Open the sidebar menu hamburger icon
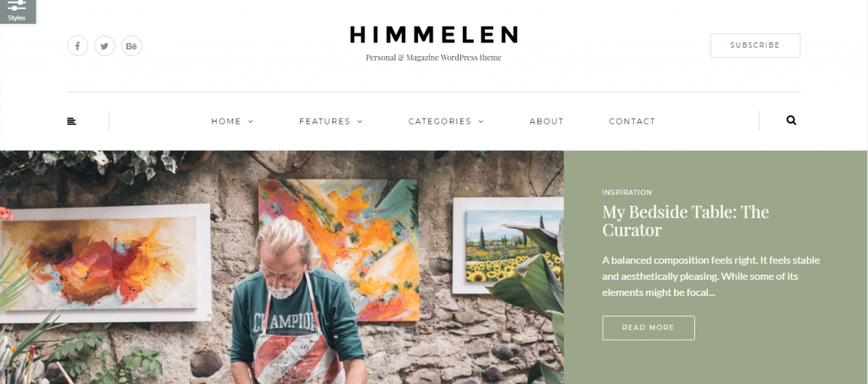 (71, 121)
